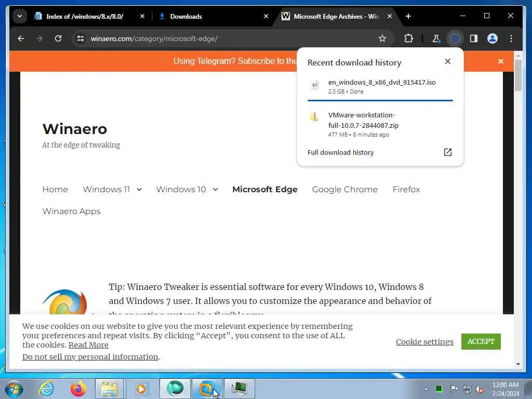Click the zip folder icon in downloads
532x399 pixels.
pos(314,117)
